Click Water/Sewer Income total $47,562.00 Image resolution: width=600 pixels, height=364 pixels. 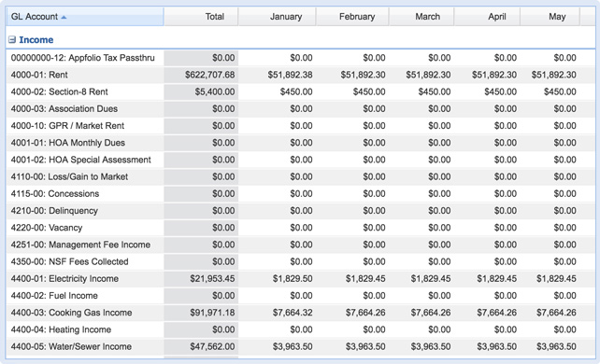point(212,347)
